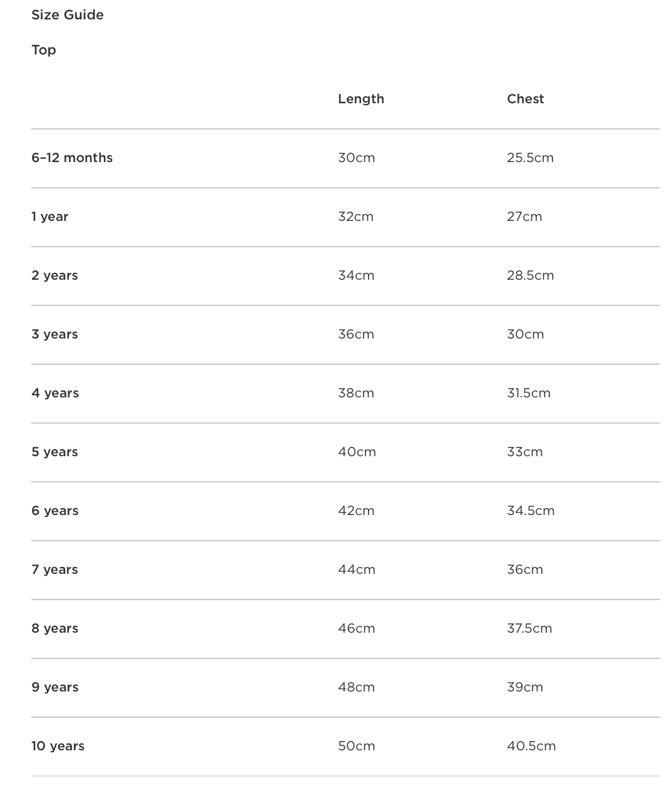672x786 pixels.
Task: Select the 25.5cm chest value
Action: click(531, 158)
